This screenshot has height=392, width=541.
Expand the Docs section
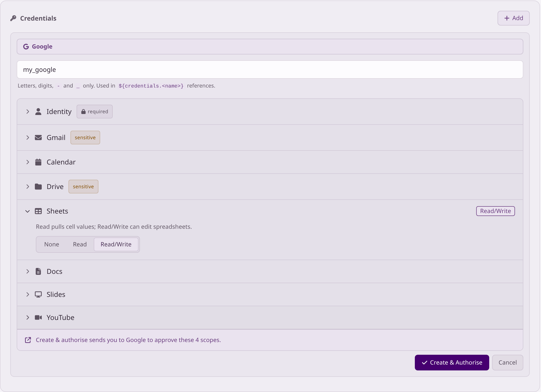tap(28, 271)
